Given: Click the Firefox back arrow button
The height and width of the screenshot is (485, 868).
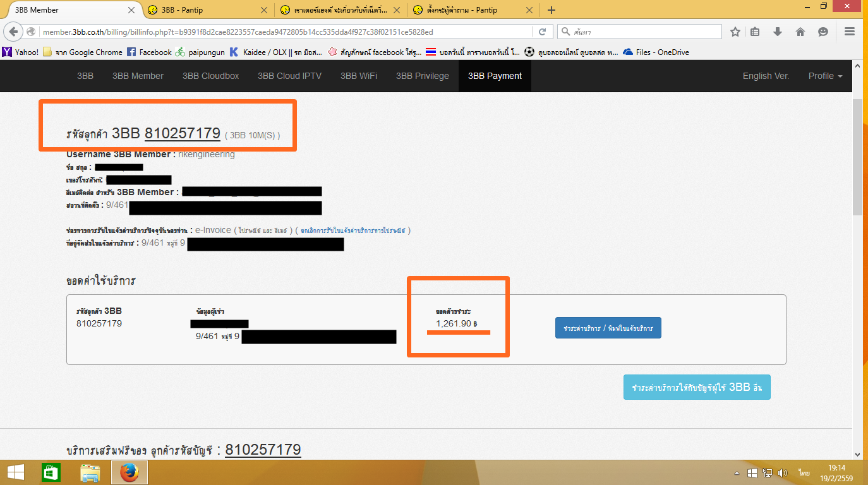Looking at the screenshot, I should [x=12, y=32].
